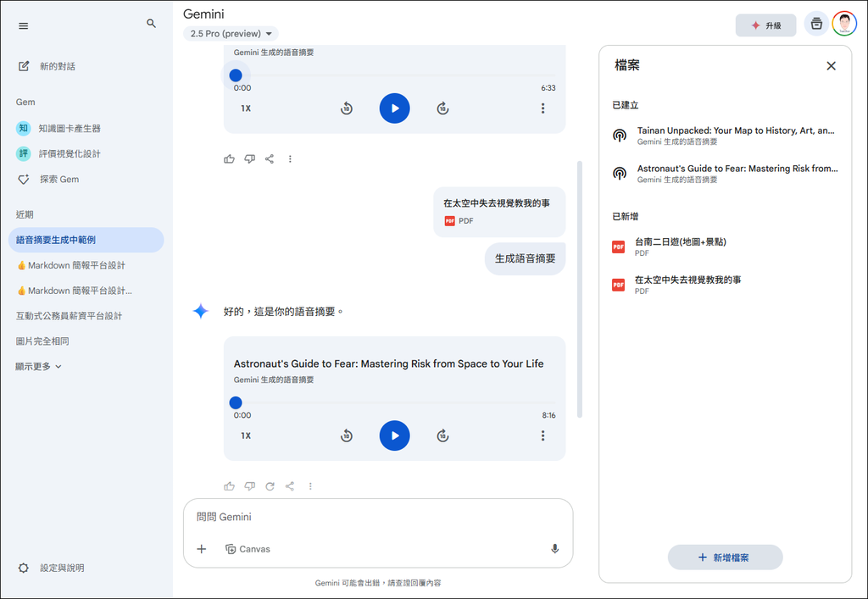Thumbs down the Astronaut's Guide response

coord(250,486)
